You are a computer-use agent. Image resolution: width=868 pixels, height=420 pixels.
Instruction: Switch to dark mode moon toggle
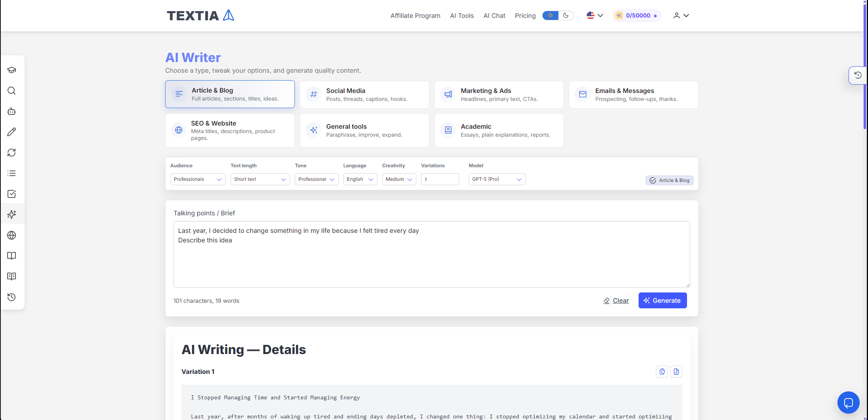click(566, 15)
